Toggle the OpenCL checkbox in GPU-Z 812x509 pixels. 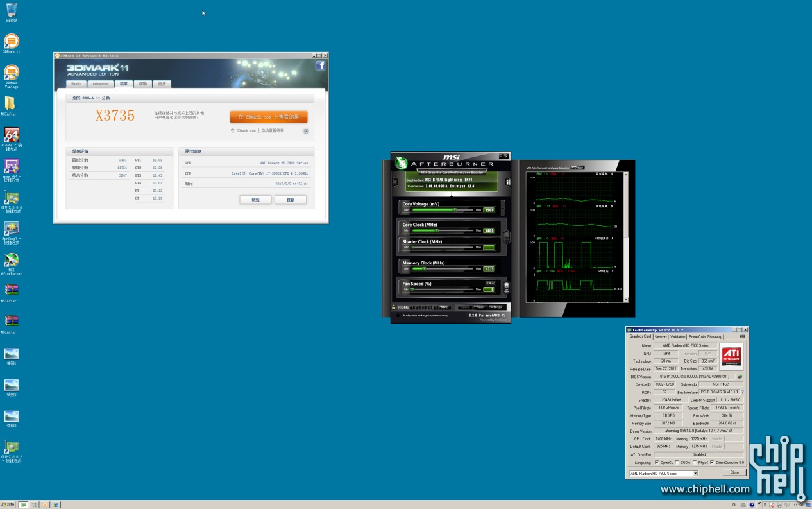pos(656,462)
